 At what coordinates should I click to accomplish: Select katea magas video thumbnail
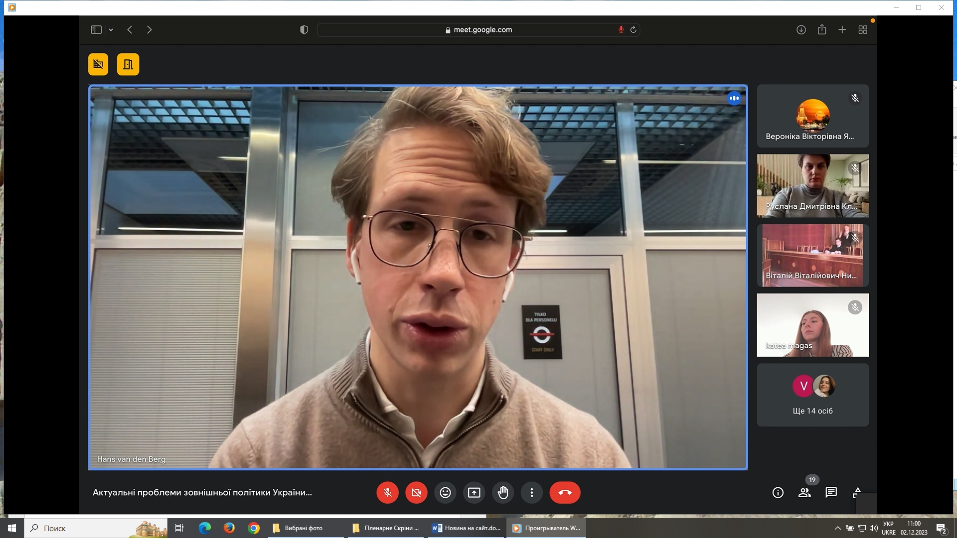(812, 325)
